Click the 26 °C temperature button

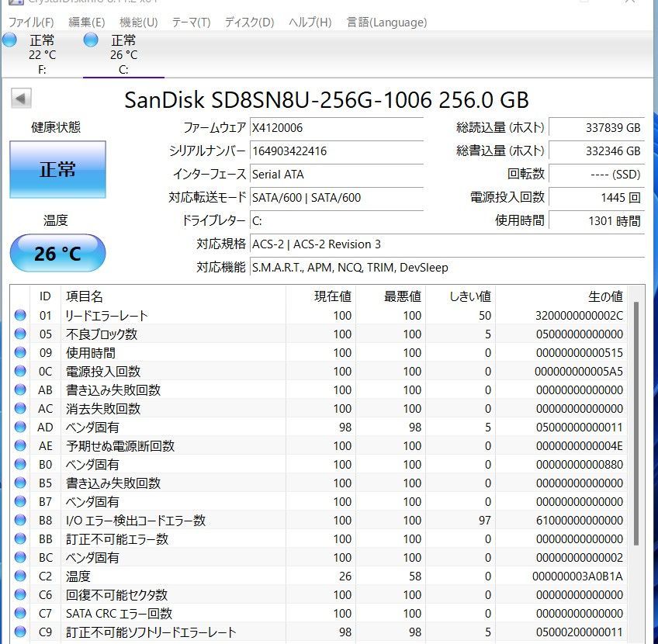(57, 253)
